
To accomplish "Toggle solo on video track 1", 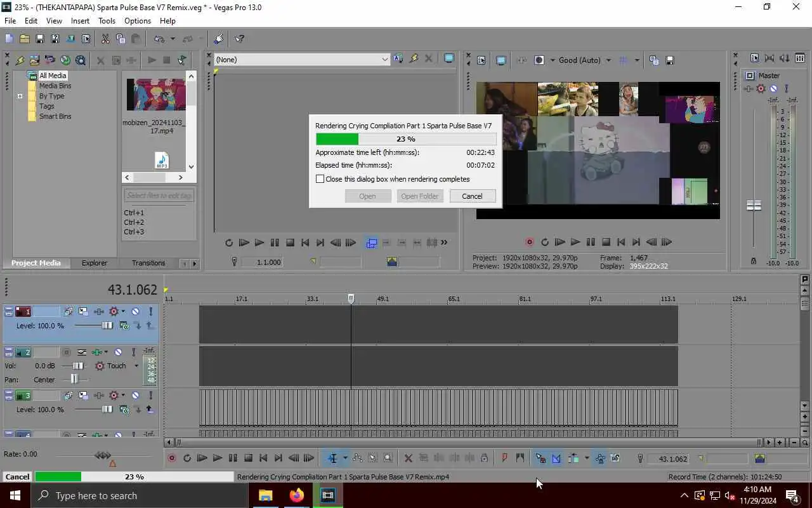I will [x=151, y=311].
